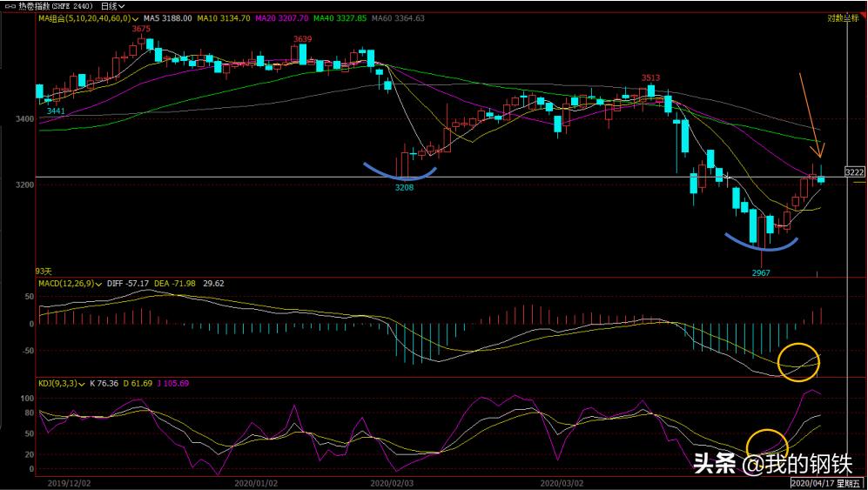This screenshot has height=490, width=868.
Task: Click the 2967 low price label
Action: (x=762, y=272)
